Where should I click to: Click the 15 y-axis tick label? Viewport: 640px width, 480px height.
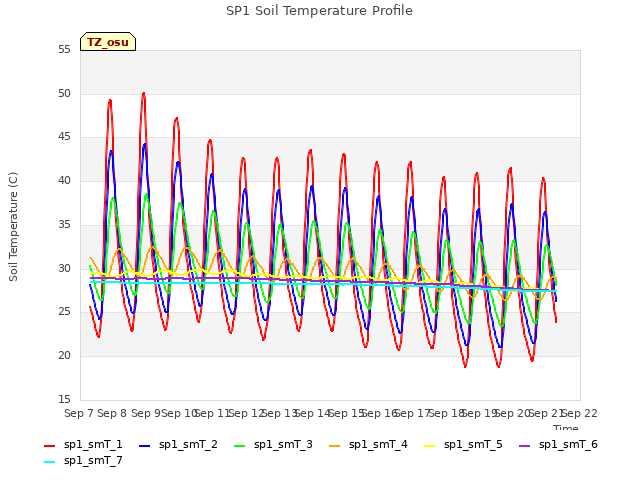(64, 400)
